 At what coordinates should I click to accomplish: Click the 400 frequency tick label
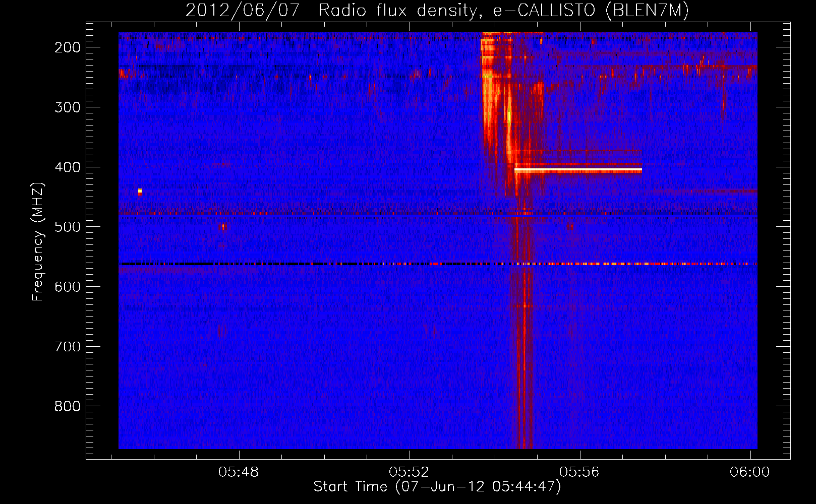68,167
